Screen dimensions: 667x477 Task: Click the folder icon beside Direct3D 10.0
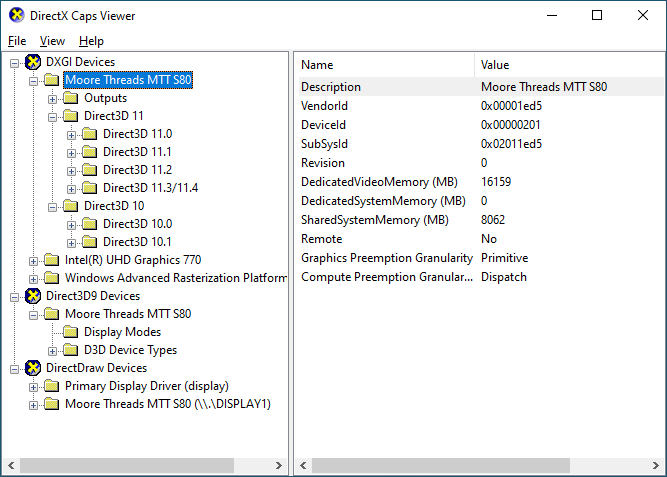(x=90, y=224)
